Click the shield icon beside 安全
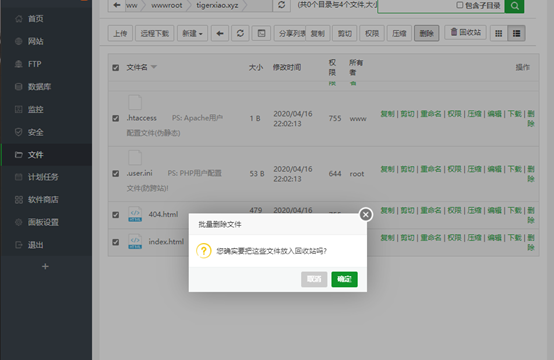This screenshot has height=360, width=554. click(19, 132)
